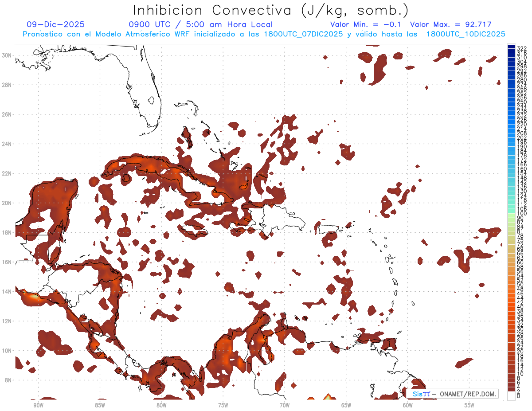Screen dimensions: 532x411
Task: Click the '70W' longitude label
Action: pos(285,405)
